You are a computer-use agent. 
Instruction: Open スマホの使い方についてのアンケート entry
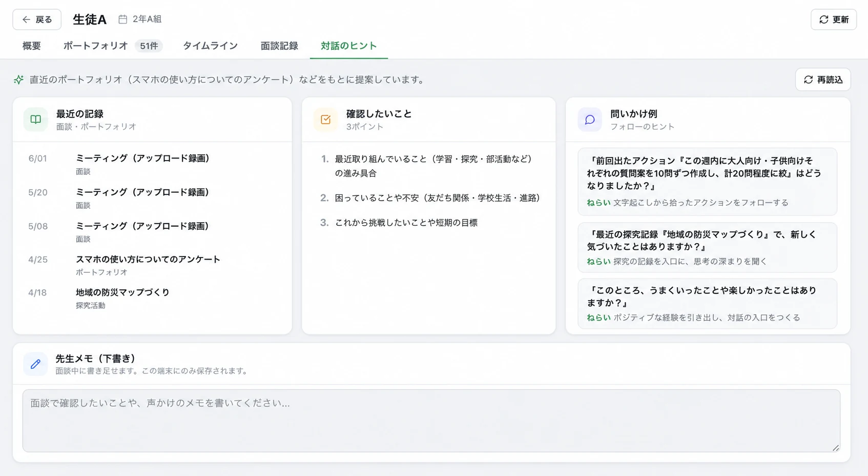152,265
